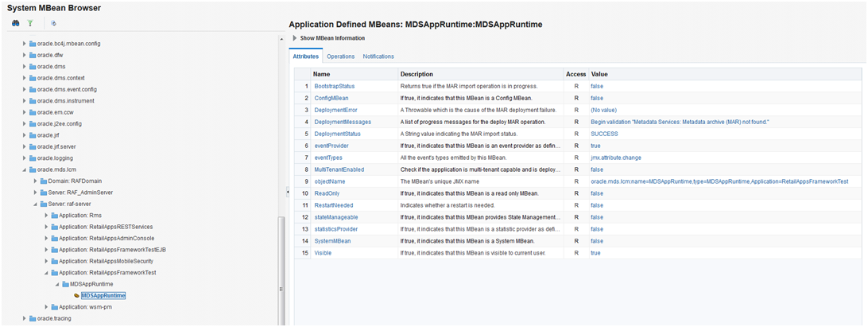
Task: Open the filter funnel icon
Action: pos(30,23)
